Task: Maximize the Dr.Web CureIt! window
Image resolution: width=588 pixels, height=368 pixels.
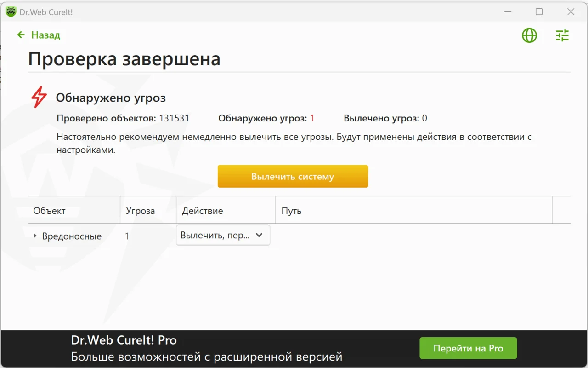Action: tap(539, 12)
